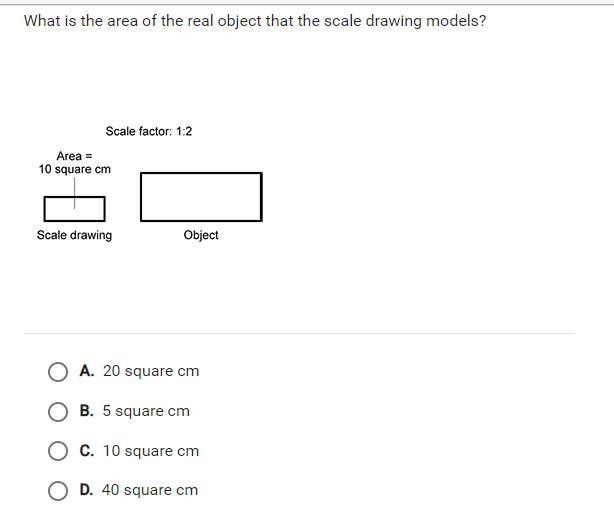Click the bold letter 'D.' label
Screen dimensions: 614x521
87,490
